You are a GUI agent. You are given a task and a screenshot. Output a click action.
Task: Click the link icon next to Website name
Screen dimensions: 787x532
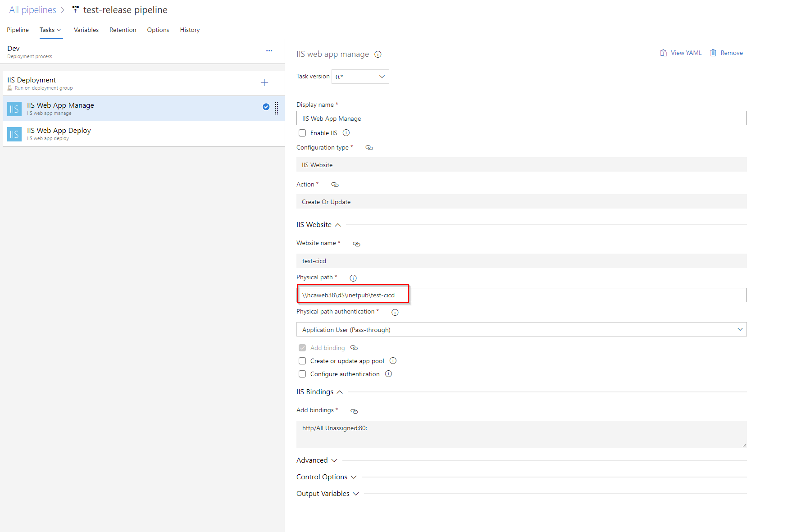(x=356, y=244)
